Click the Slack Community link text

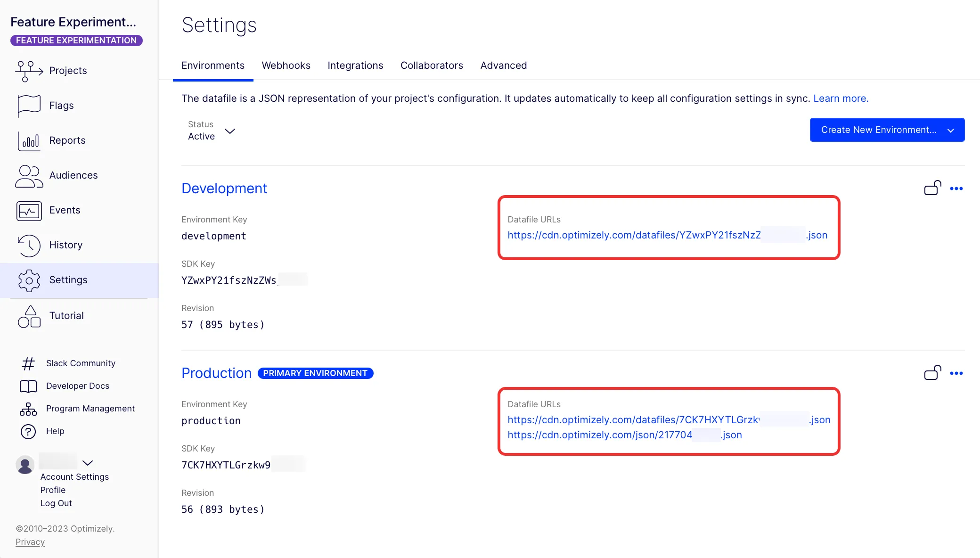click(x=81, y=363)
